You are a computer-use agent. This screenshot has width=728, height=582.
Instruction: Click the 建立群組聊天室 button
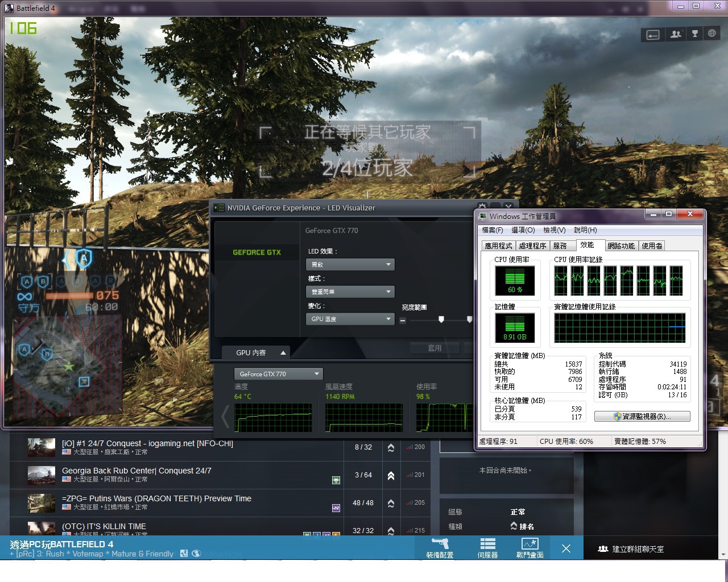631,549
